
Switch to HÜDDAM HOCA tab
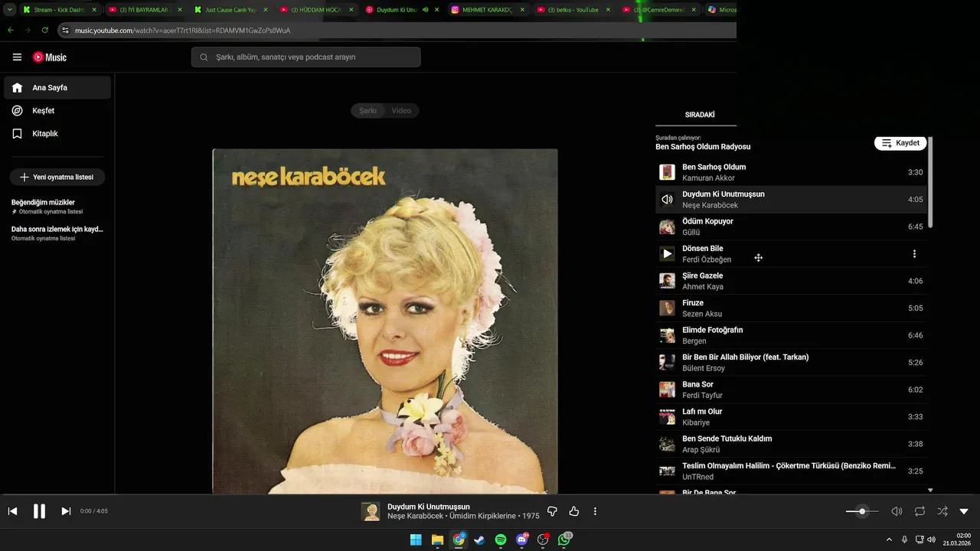(x=315, y=10)
